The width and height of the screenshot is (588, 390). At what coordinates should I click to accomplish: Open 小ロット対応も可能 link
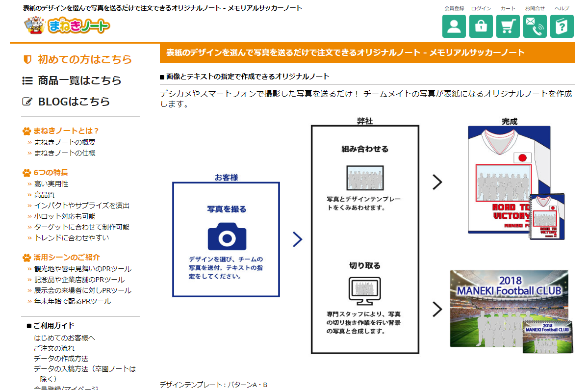click(65, 216)
